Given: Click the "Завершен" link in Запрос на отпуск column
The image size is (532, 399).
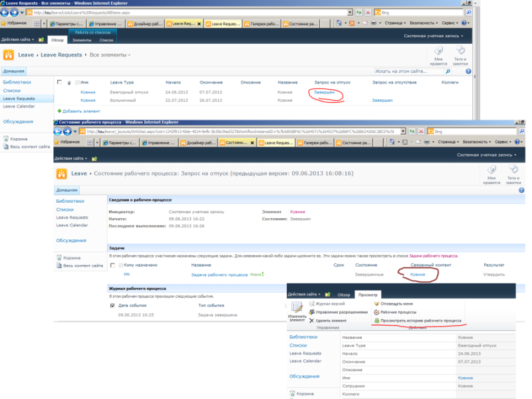Looking at the screenshot, I should (324, 92).
